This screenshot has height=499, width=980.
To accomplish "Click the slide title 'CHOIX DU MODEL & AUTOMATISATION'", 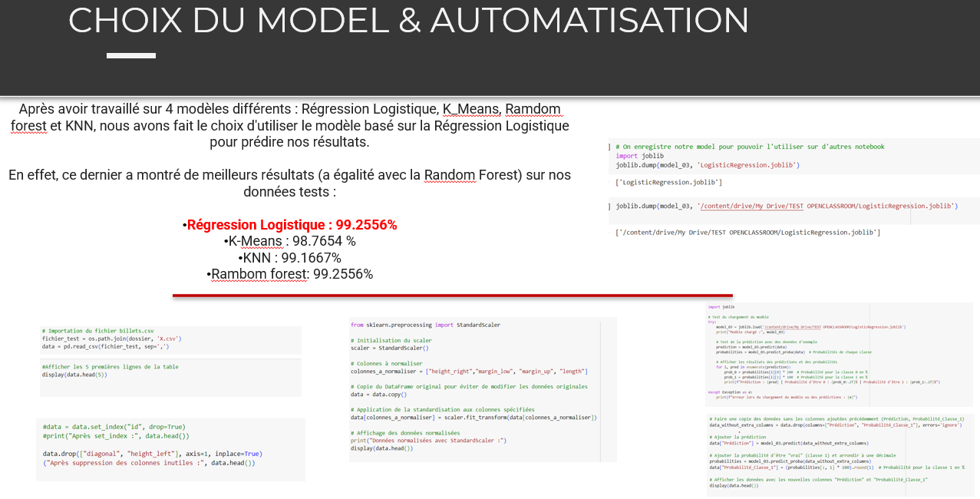I will coord(408,20).
